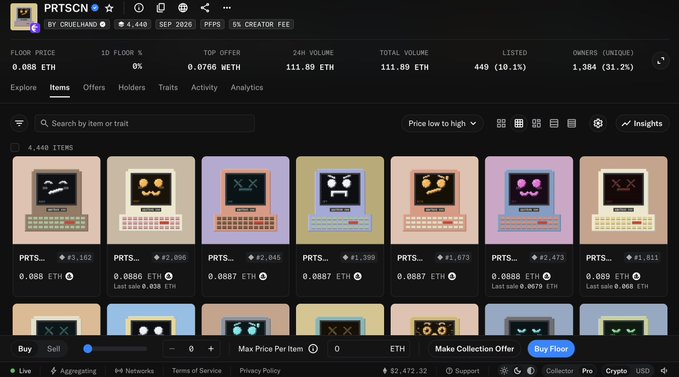The height and width of the screenshot is (377, 679).
Task: Open the PRTSCN item #3,162 card
Action: [56, 226]
